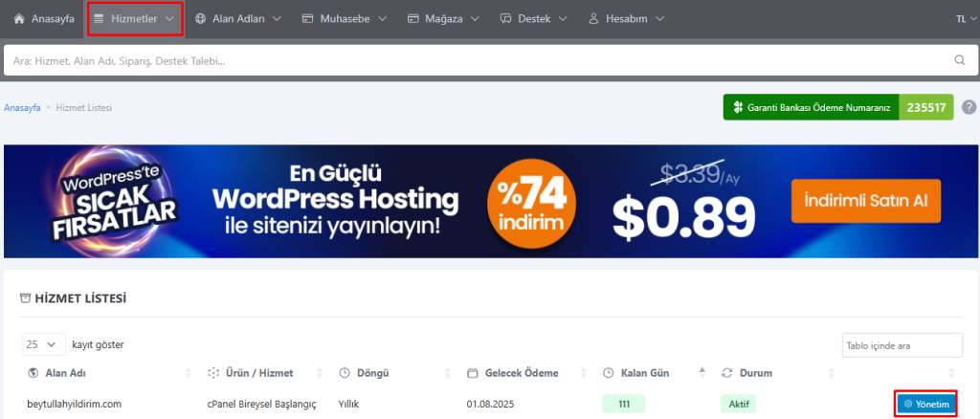Click the Hizmetler server stack icon
Viewport: 980px width, 419px height.
tap(99, 19)
